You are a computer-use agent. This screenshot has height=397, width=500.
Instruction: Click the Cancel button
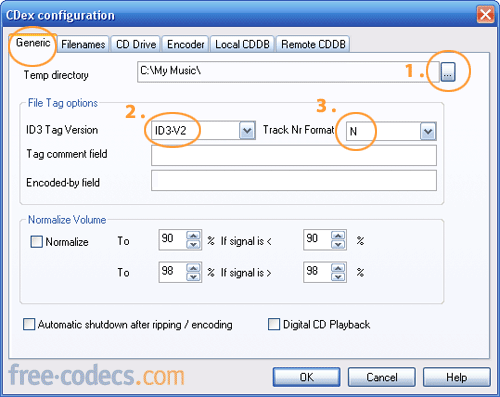(382, 377)
